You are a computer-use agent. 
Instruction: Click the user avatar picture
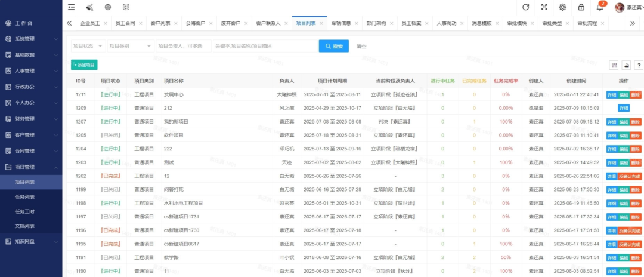click(620, 7)
